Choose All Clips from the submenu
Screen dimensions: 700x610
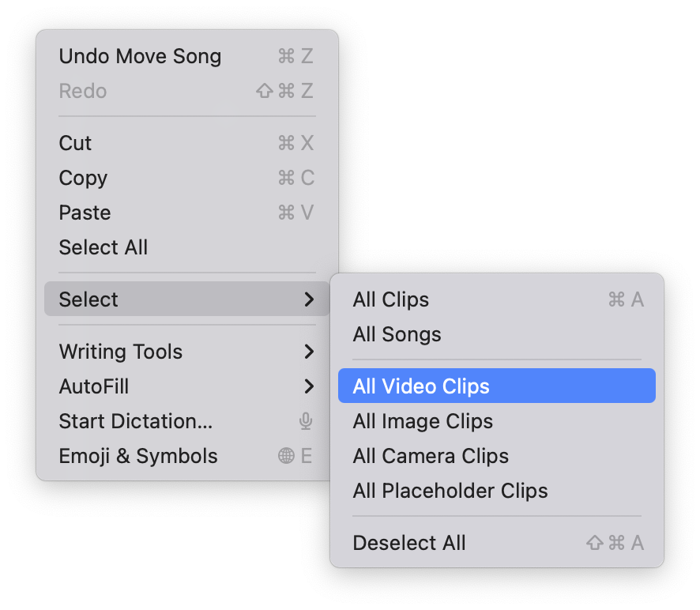click(390, 299)
